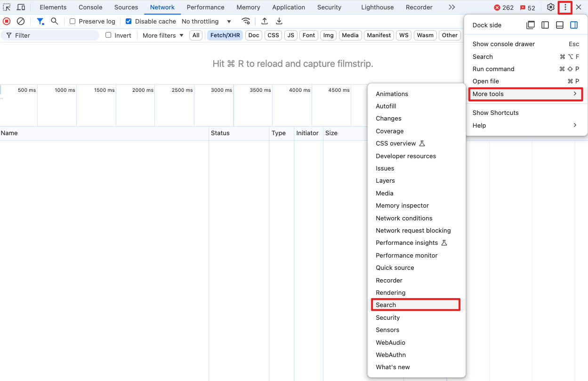Click the import HAR file upload icon
The width and height of the screenshot is (588, 381).
pyautogui.click(x=265, y=21)
